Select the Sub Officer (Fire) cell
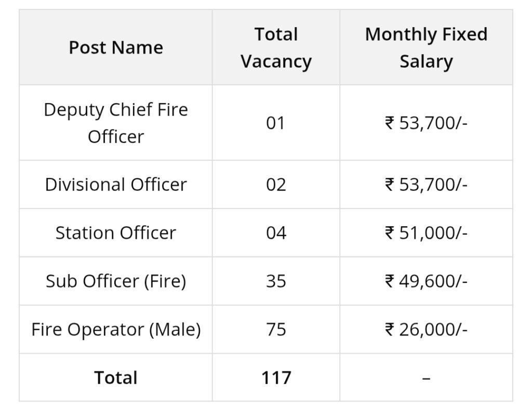 click(x=116, y=281)
